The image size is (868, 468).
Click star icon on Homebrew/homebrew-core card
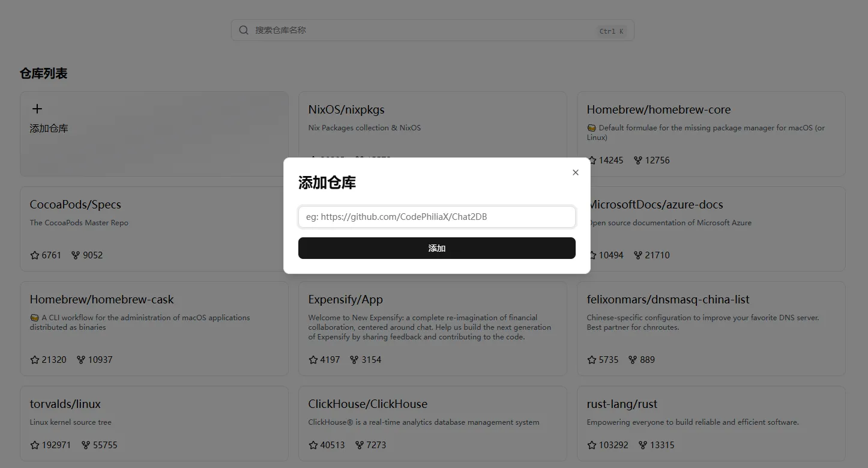point(592,160)
